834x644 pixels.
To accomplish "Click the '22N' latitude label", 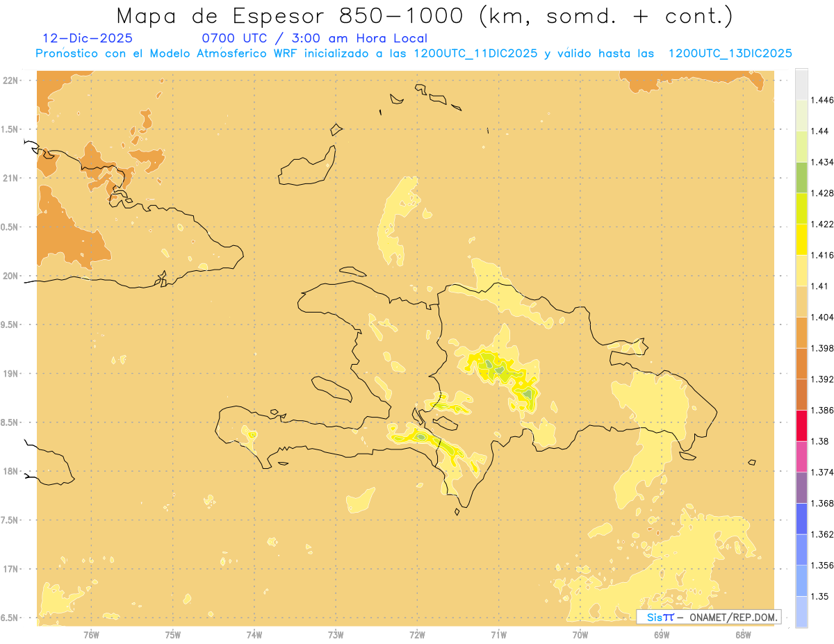I will (x=11, y=81).
